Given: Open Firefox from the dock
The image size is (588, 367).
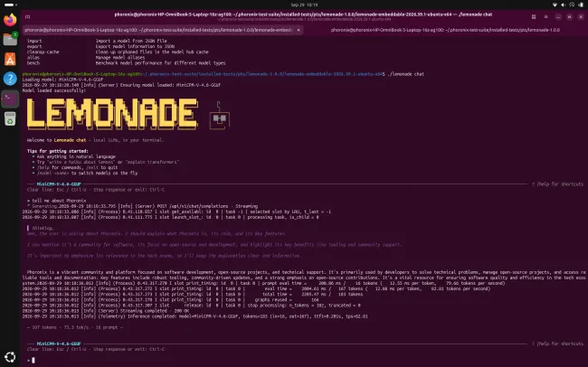Looking at the screenshot, I should point(10,20).
